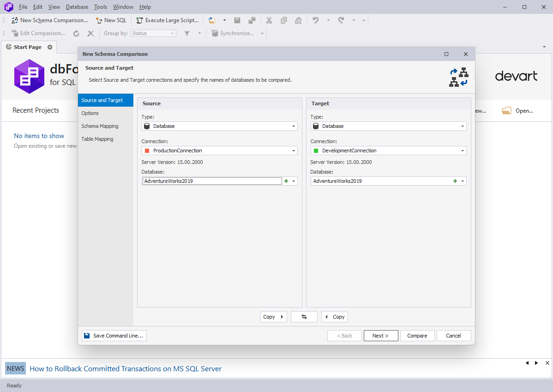Go to Table Mapping wizard page
The width and height of the screenshot is (553, 392).
(x=105, y=139)
